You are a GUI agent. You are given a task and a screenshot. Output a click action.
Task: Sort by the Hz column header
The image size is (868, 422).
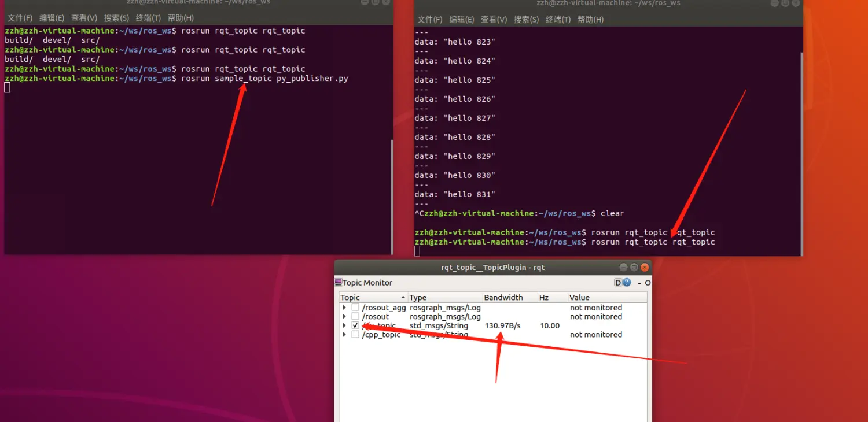tap(552, 297)
